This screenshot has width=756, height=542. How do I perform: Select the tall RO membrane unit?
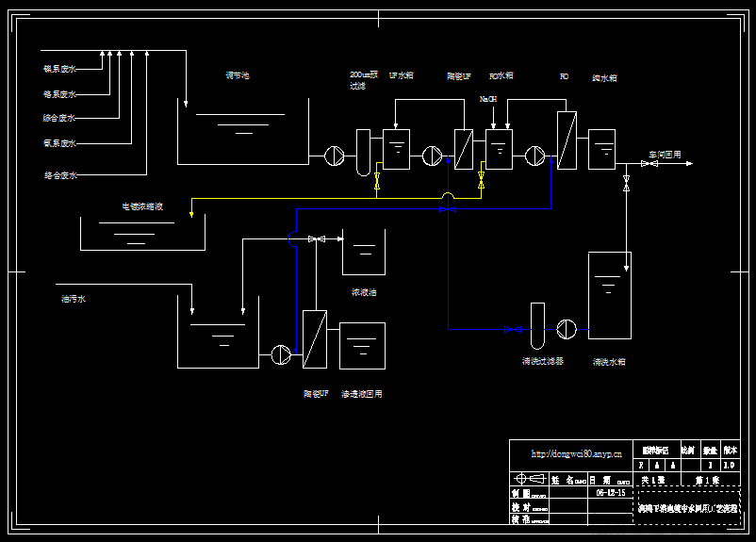pyautogui.click(x=567, y=140)
